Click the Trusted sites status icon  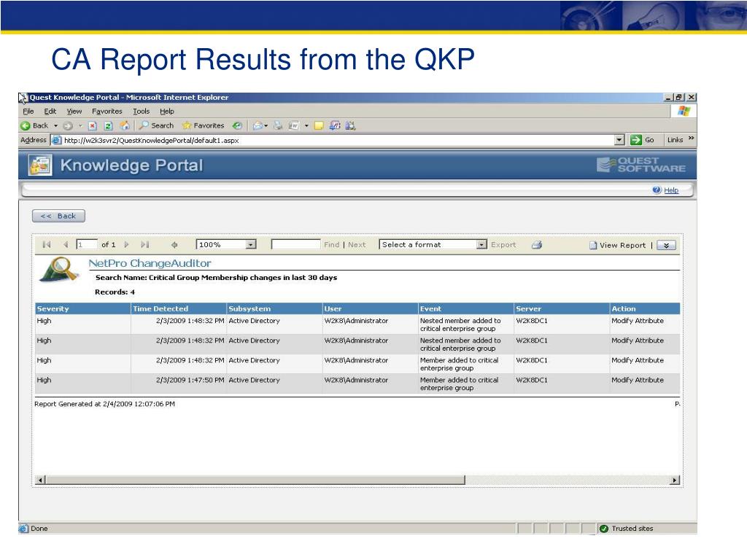coord(604,529)
